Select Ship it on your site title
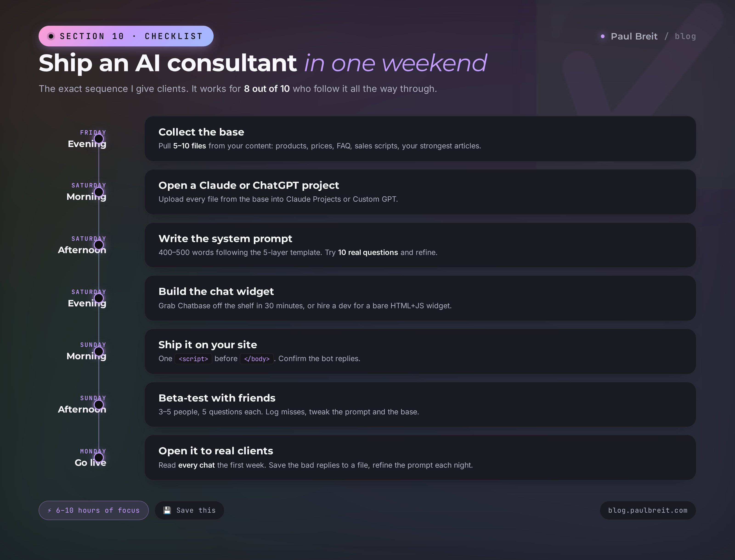Screen dimensions: 735x560 [x=208, y=345]
